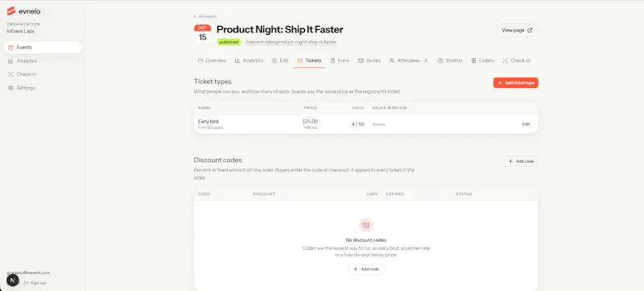The width and height of the screenshot is (644, 291).
Task: Click the Orders tab icon
Action: tap(473, 60)
